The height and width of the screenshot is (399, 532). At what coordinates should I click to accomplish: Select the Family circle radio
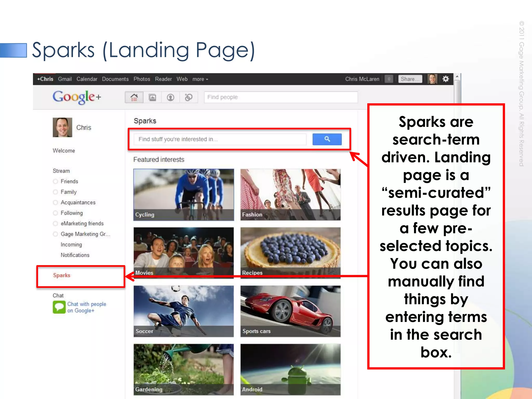(55, 192)
